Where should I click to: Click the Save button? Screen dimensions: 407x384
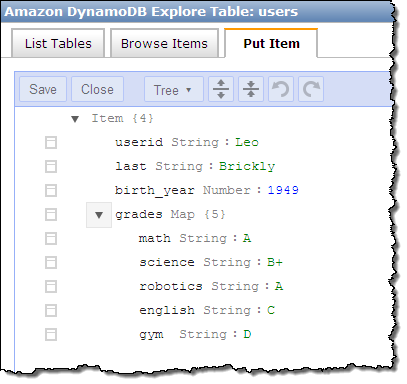tap(43, 89)
